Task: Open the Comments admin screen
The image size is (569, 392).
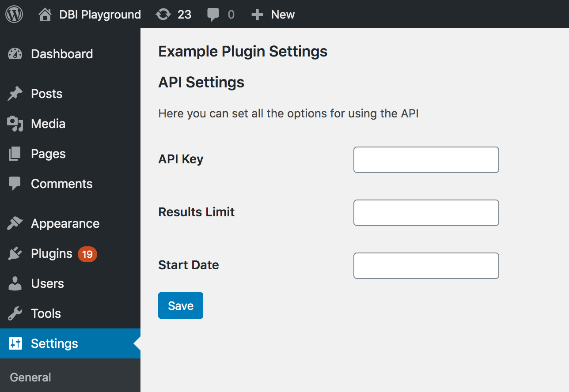Action: [61, 184]
